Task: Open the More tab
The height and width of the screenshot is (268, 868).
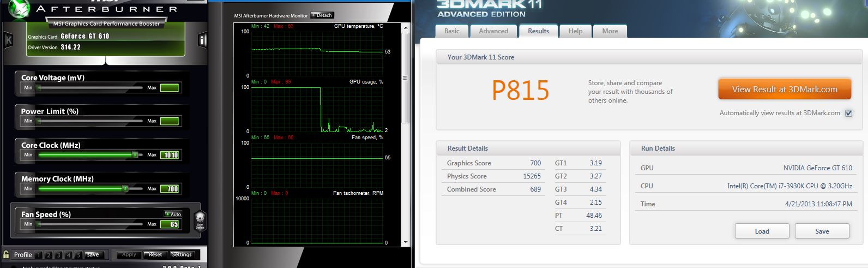Action: 610,31
